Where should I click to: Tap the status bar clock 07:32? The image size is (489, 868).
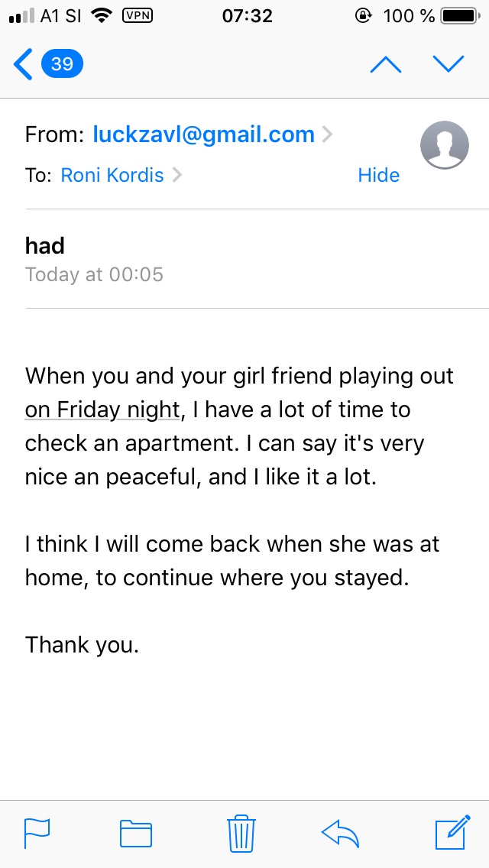(247, 15)
